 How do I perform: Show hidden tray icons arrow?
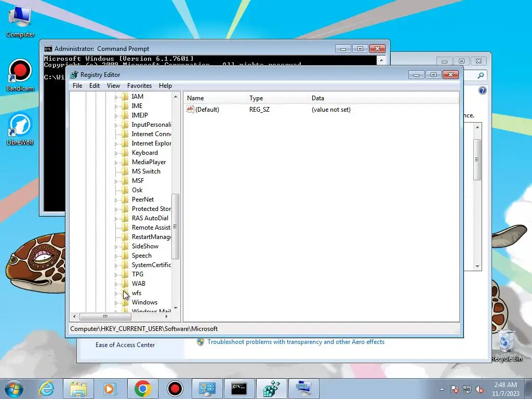pos(442,389)
